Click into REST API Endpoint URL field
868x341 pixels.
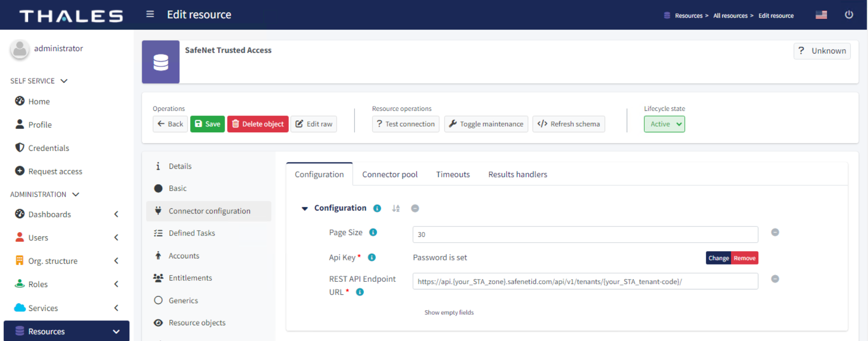pyautogui.click(x=585, y=281)
